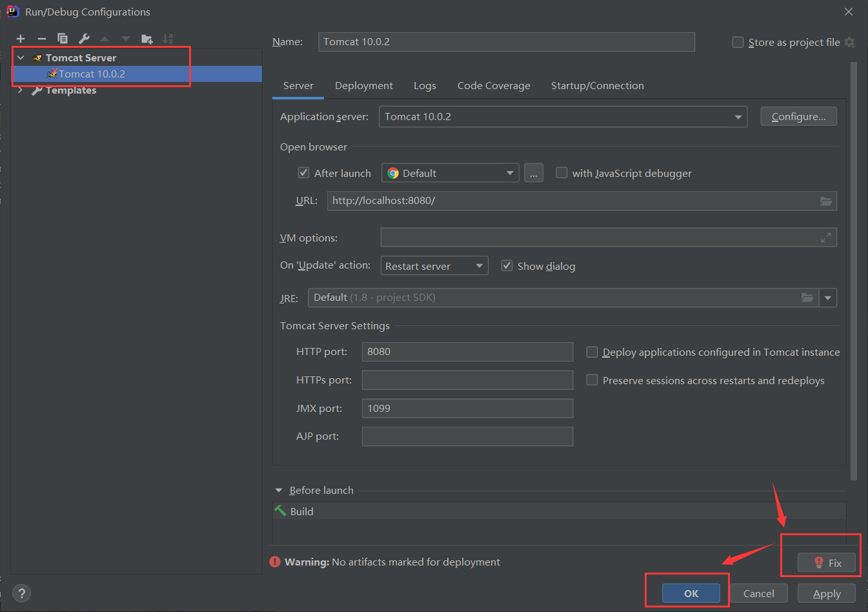Select Tomcat 10.0.2 configuration in tree

click(x=137, y=74)
